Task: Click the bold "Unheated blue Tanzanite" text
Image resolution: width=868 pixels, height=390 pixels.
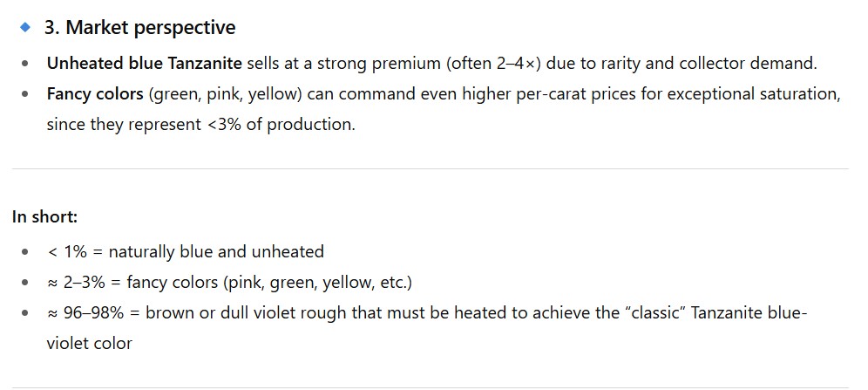Action: click(145, 64)
